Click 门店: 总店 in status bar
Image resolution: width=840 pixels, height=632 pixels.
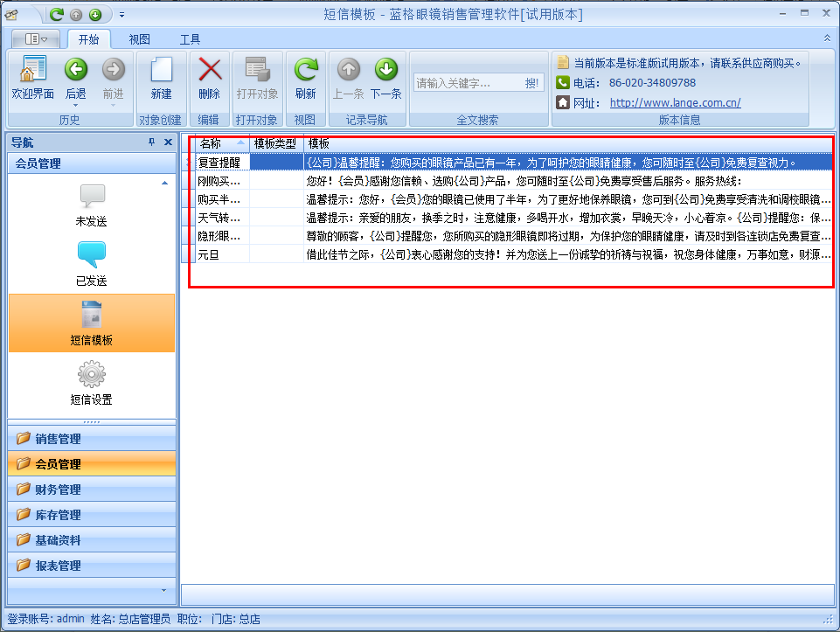click(x=236, y=619)
